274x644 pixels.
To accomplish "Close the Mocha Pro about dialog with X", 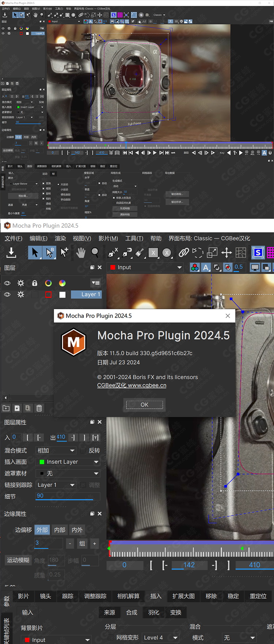I will [228, 316].
